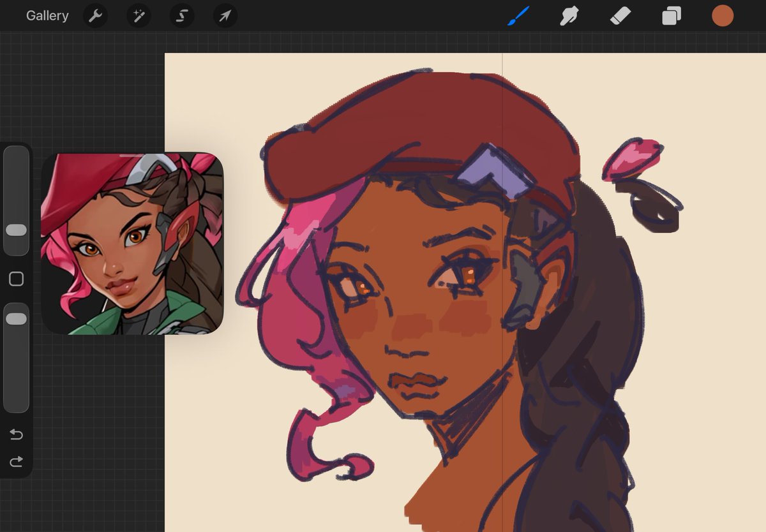
Task: Click the brush opacity slider handle
Action: (x=16, y=318)
